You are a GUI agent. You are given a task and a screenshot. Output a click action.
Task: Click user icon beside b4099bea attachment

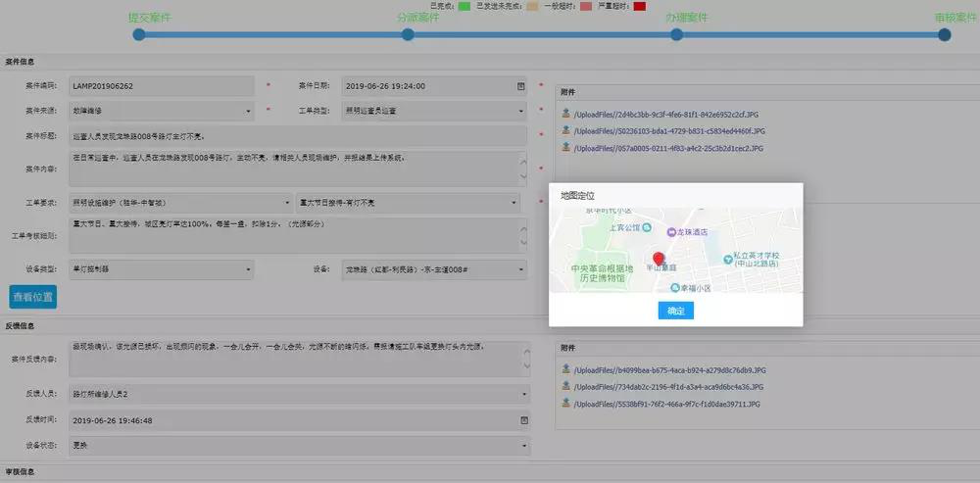[566, 370]
